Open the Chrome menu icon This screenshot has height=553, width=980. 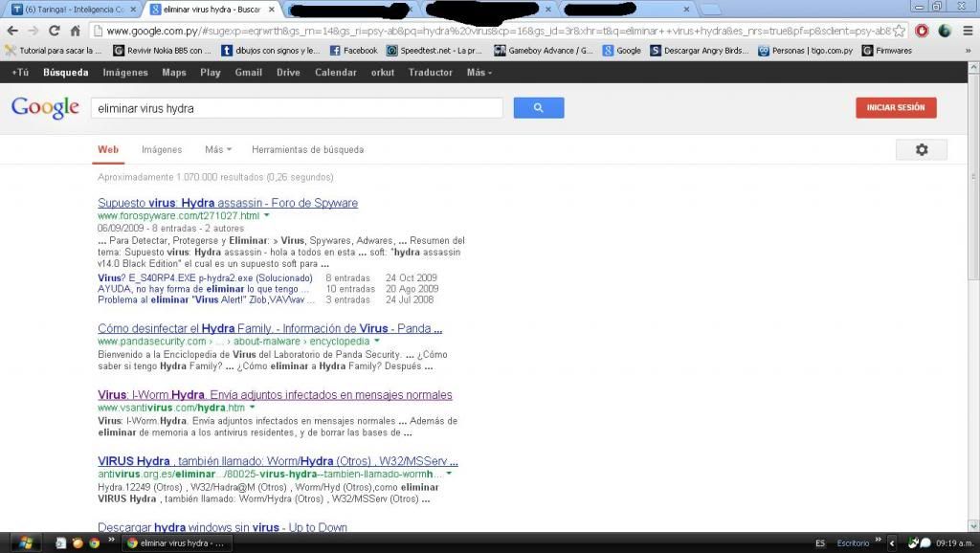click(968, 31)
